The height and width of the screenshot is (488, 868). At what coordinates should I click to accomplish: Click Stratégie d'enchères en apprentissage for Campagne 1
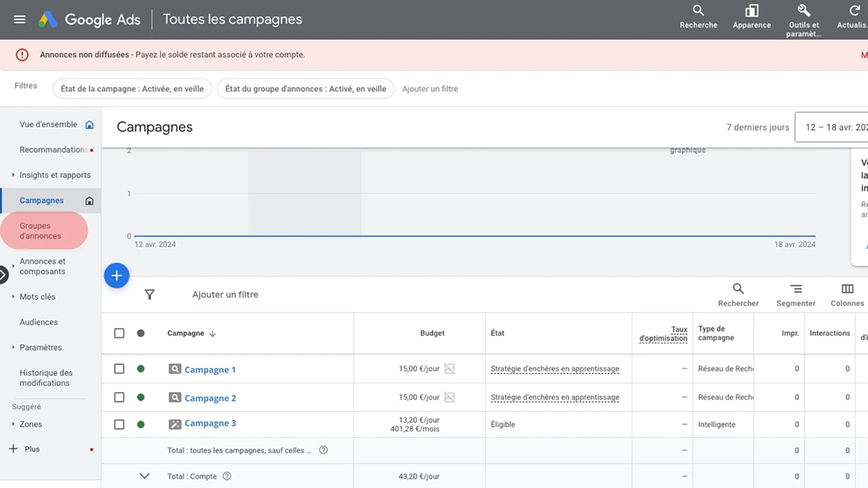pos(554,368)
